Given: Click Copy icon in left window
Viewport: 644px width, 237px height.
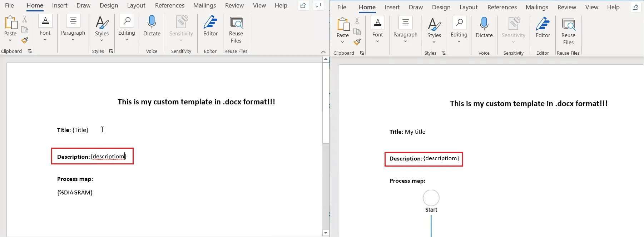Looking at the screenshot, I should point(25,30).
